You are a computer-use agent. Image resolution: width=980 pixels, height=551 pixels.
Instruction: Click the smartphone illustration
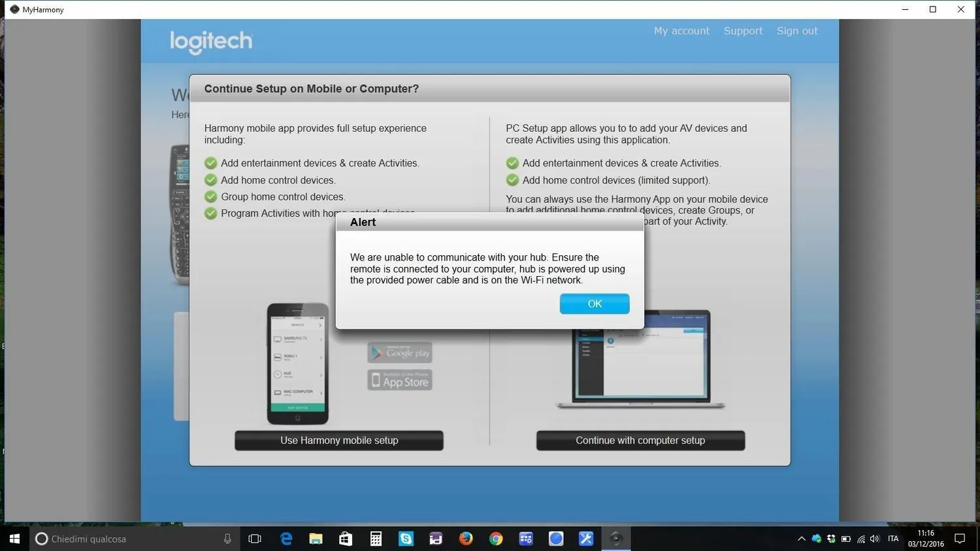click(x=298, y=364)
